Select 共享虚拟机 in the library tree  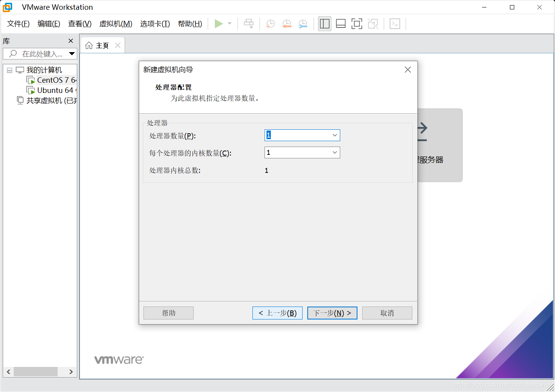(x=51, y=100)
